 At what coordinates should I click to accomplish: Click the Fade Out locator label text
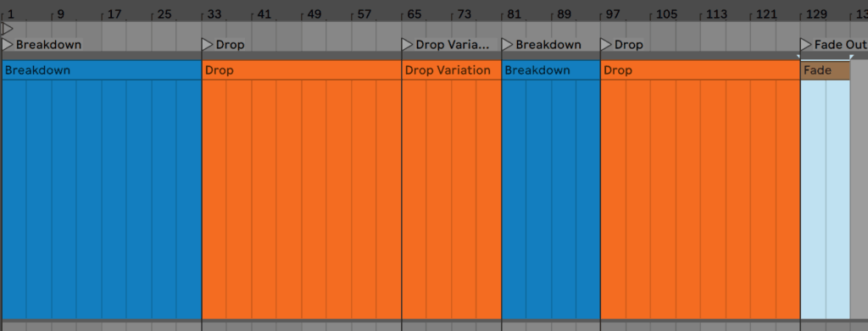click(x=840, y=45)
